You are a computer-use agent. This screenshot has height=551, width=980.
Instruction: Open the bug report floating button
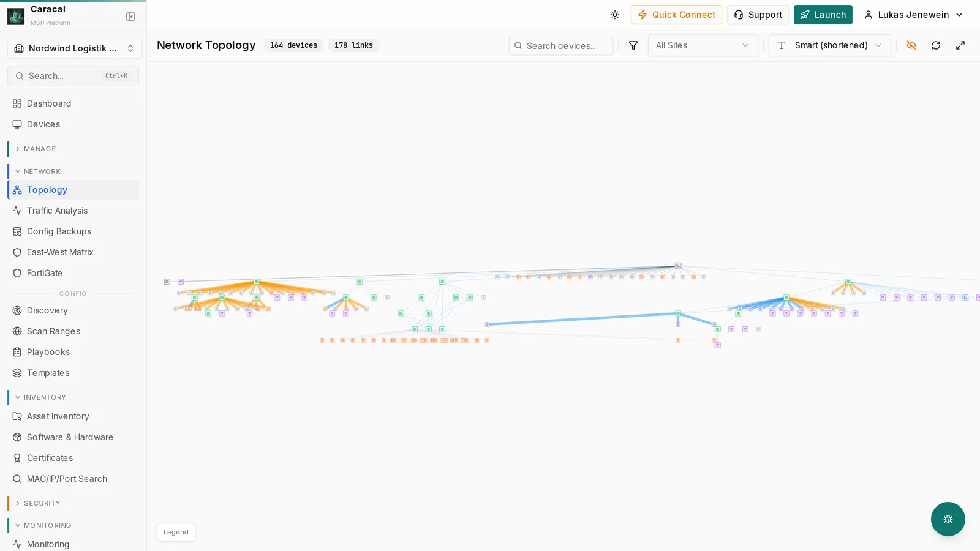pyautogui.click(x=948, y=519)
